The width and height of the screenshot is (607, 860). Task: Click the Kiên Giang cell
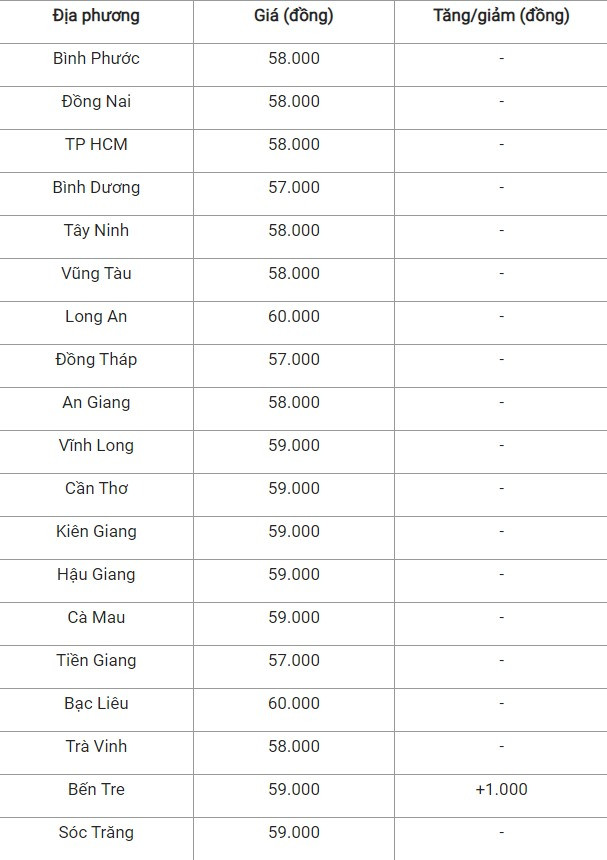(96, 531)
